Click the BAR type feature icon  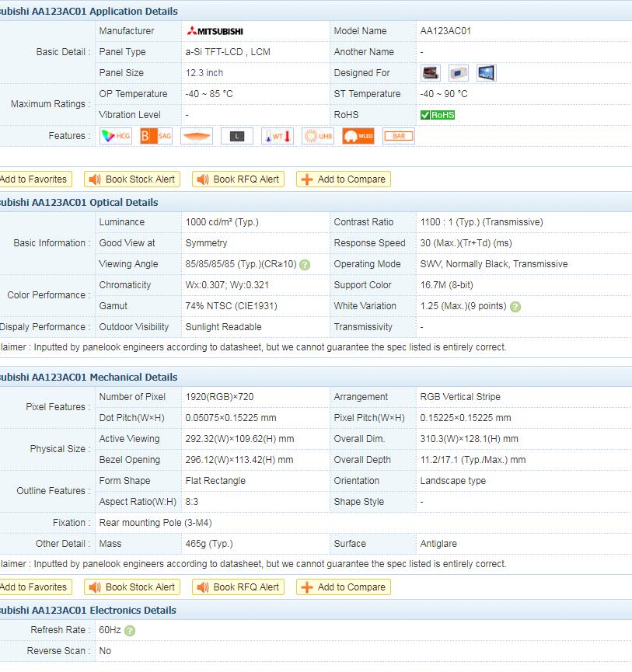398,136
